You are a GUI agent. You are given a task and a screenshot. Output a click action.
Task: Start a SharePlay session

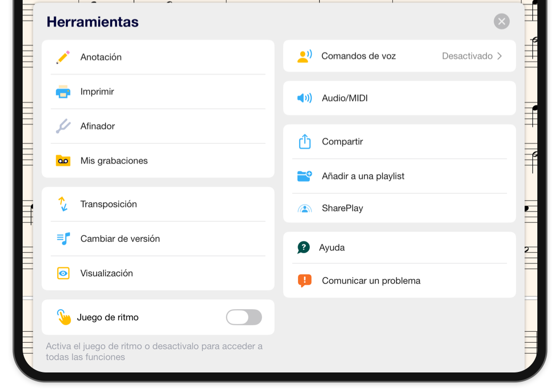coord(399,208)
